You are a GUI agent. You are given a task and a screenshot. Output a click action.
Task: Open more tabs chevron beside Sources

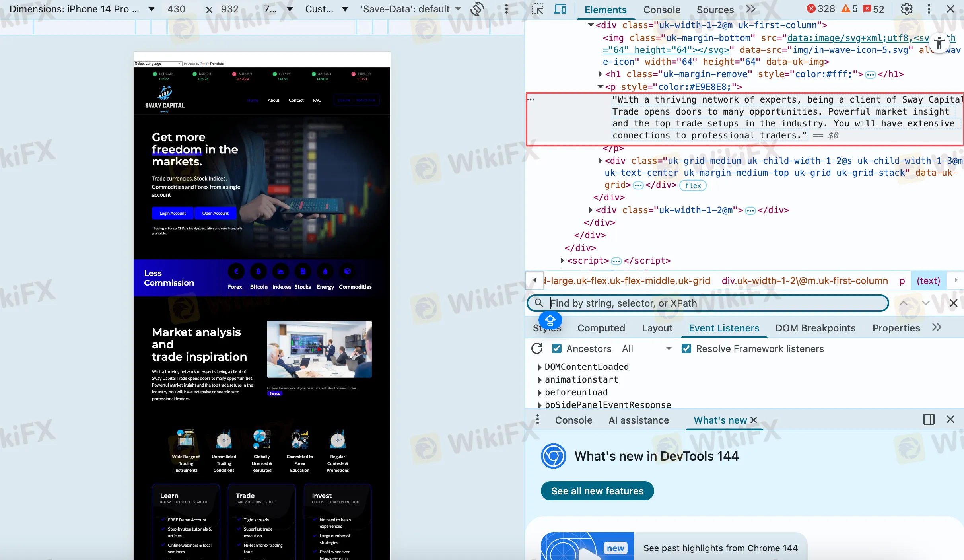pyautogui.click(x=751, y=9)
